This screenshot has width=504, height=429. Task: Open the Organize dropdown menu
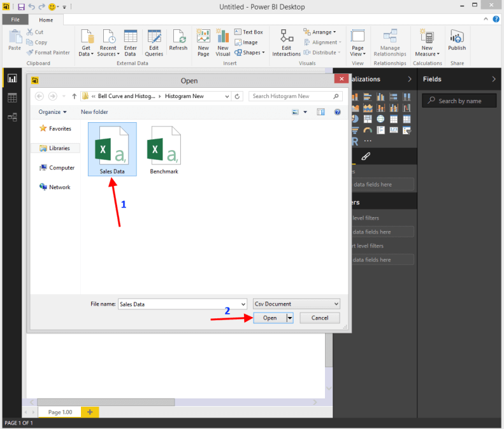(53, 112)
